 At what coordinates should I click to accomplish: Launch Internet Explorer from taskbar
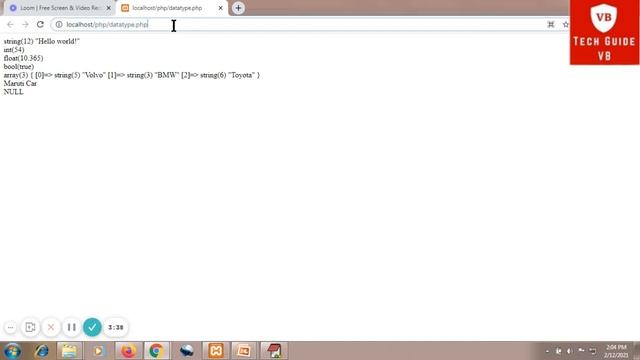point(42,351)
